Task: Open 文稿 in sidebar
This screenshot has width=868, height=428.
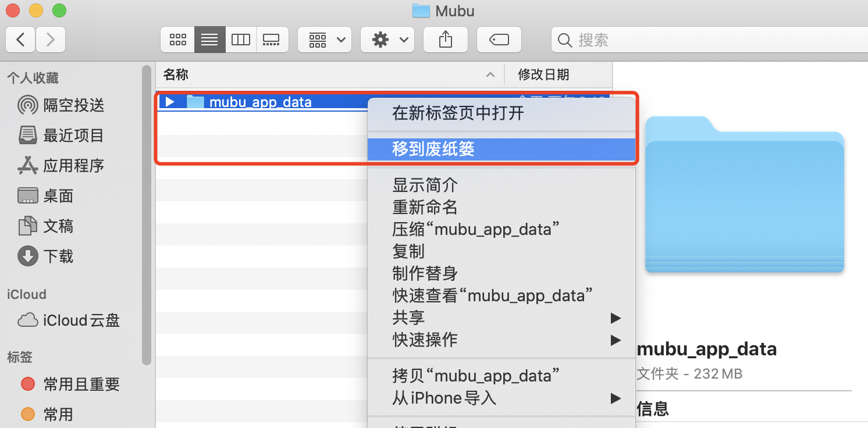Action: [46, 226]
